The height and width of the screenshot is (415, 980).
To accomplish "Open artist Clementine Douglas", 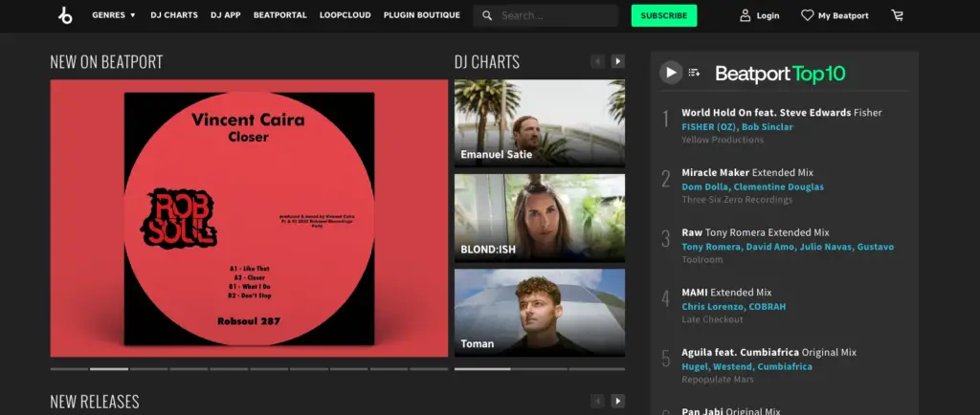I will [x=779, y=186].
